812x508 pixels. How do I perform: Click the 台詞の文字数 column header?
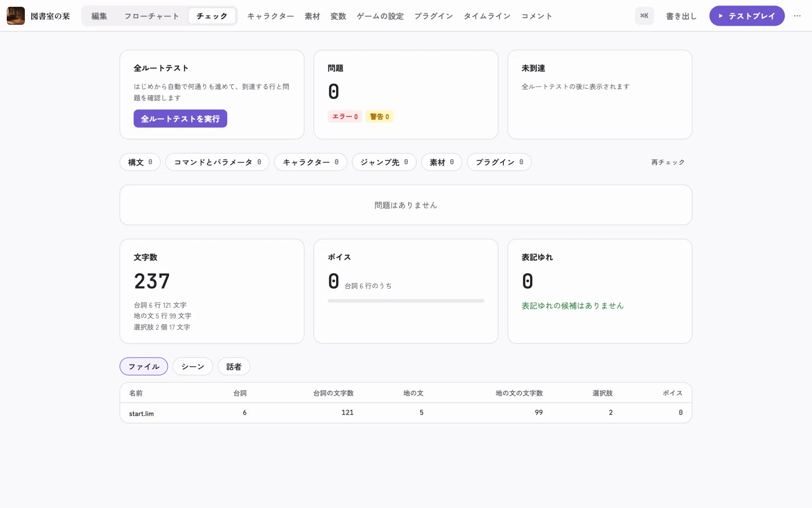333,393
